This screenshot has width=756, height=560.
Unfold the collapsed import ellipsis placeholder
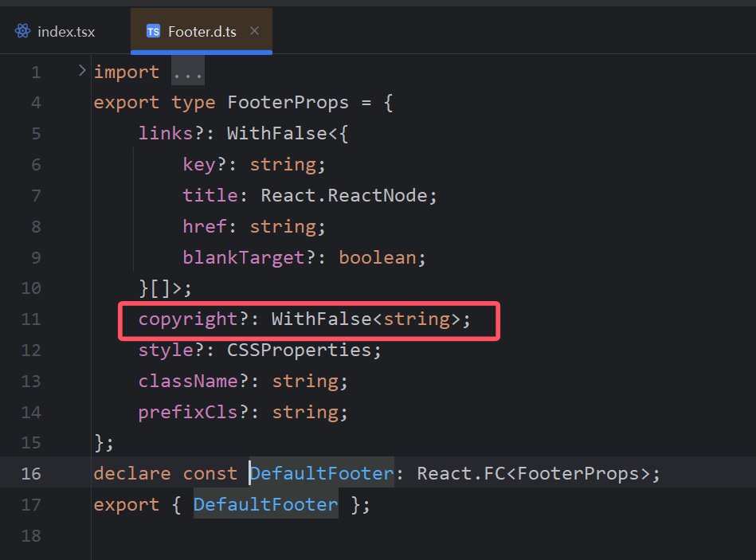pyautogui.click(x=188, y=72)
